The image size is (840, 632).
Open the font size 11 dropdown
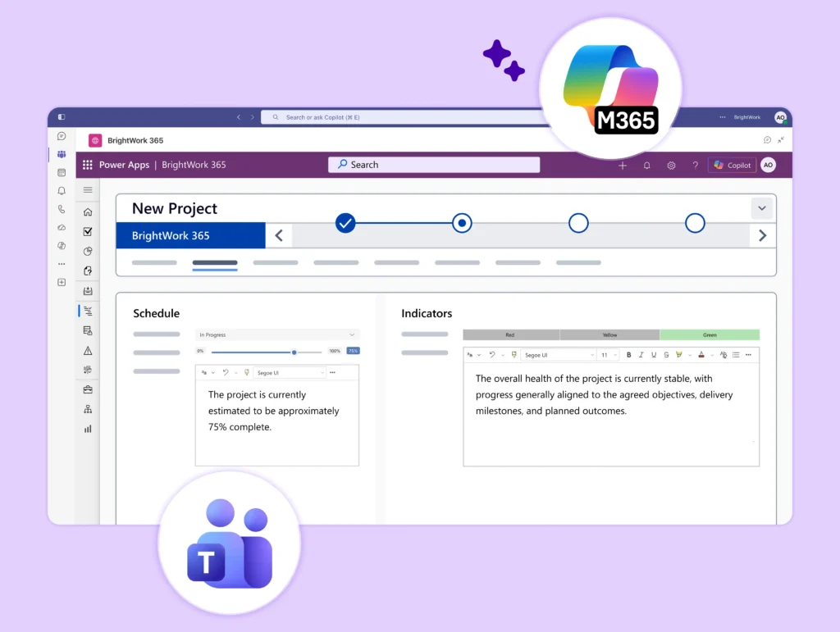coord(609,355)
